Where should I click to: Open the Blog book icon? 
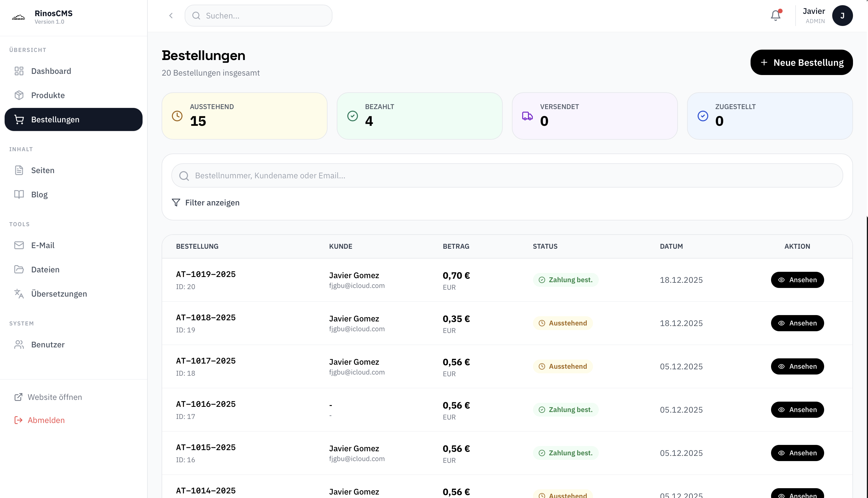pyautogui.click(x=19, y=195)
